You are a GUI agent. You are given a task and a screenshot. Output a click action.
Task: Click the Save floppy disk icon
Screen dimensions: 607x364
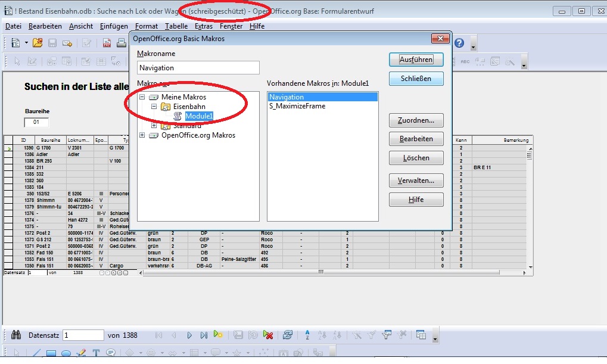point(52,43)
